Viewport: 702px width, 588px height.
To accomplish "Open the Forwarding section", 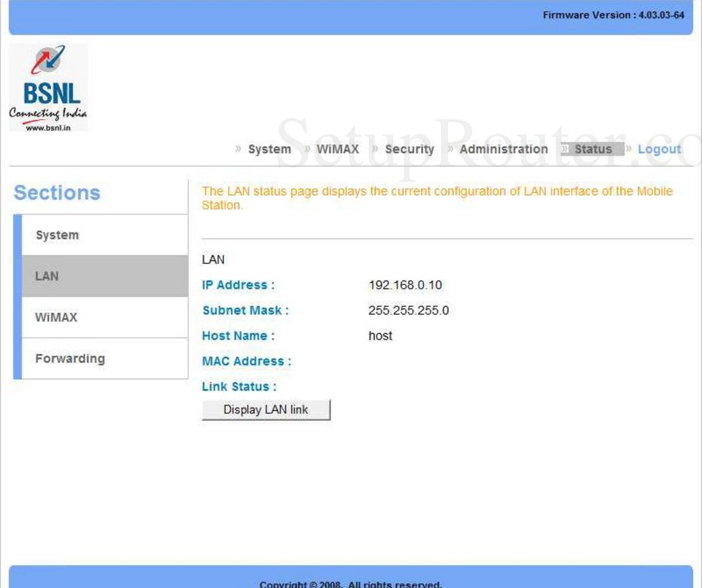I will pyautogui.click(x=70, y=358).
